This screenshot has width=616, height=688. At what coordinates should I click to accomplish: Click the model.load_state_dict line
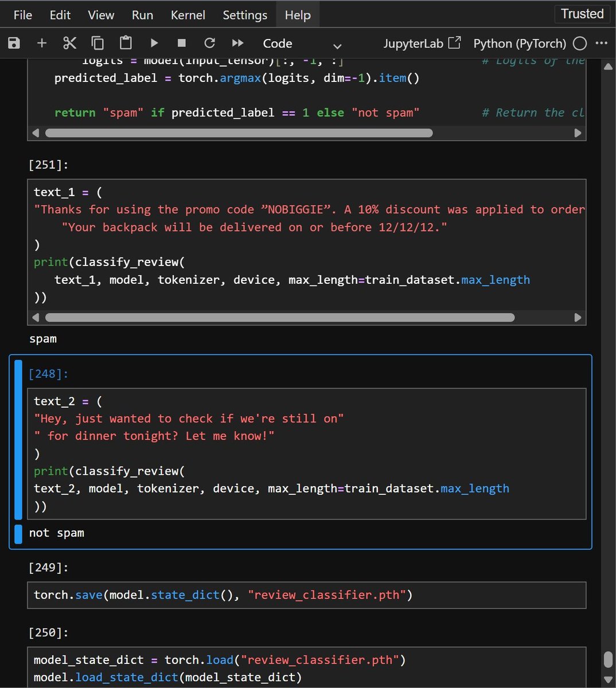click(168, 677)
